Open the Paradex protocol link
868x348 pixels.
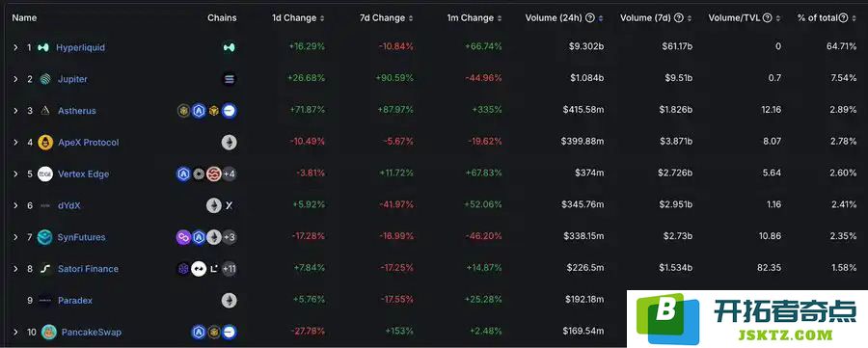(75, 301)
